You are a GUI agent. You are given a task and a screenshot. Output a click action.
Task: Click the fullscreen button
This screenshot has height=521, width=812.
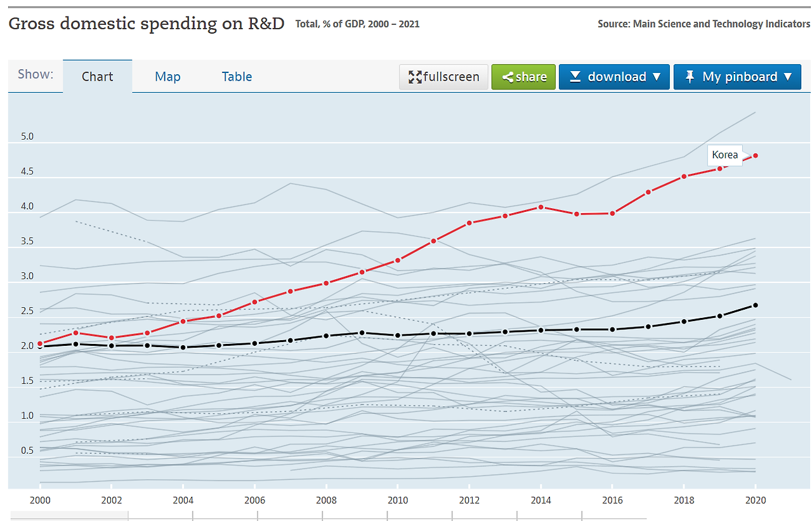(x=443, y=76)
